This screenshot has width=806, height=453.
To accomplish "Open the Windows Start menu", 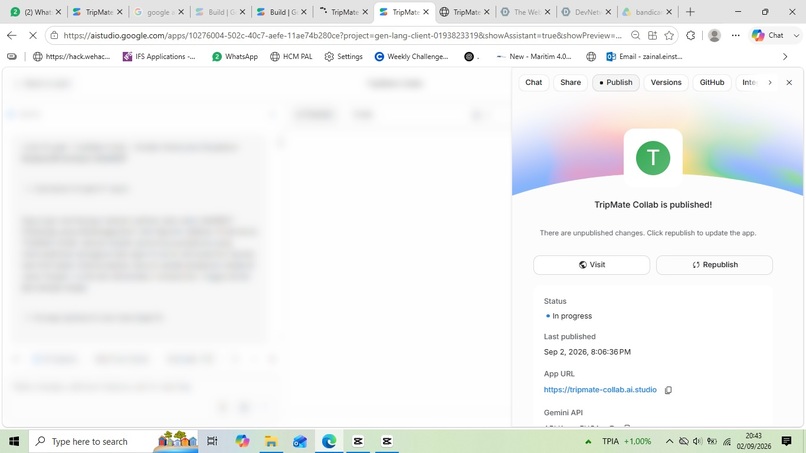I will pyautogui.click(x=14, y=441).
